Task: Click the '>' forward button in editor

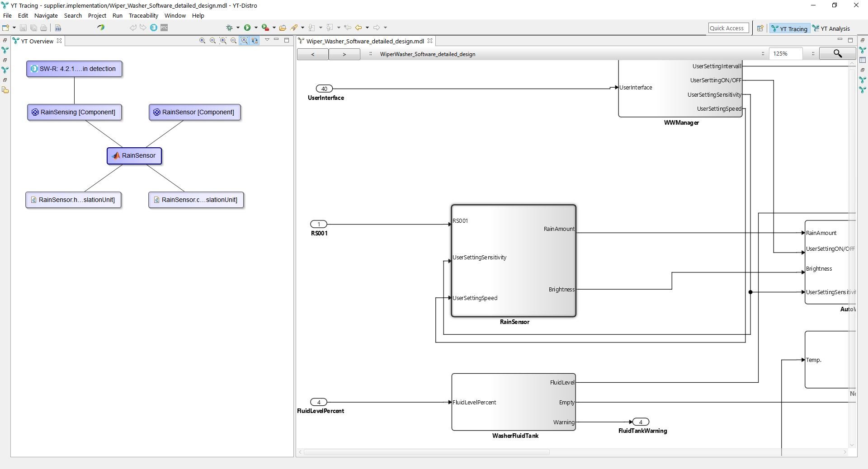Action: 344,54
